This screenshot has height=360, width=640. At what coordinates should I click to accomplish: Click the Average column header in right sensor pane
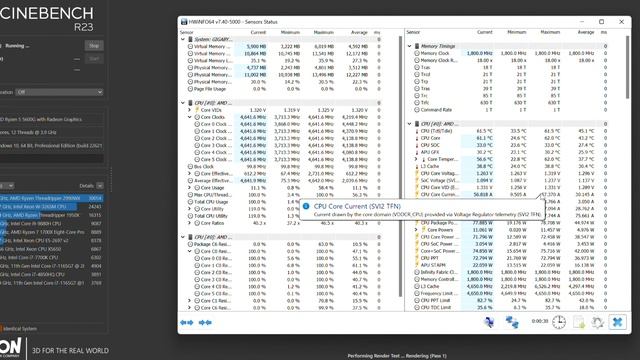[x=586, y=32]
